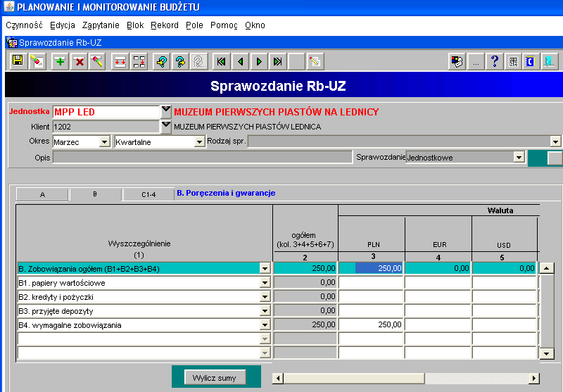Click the four-squares icon with a red arrow

click(x=139, y=61)
